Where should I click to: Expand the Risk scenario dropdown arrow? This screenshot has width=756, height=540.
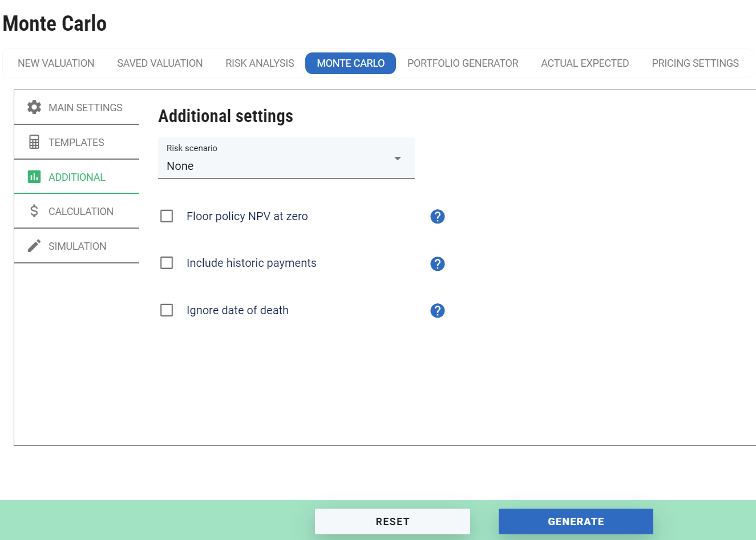coord(398,159)
